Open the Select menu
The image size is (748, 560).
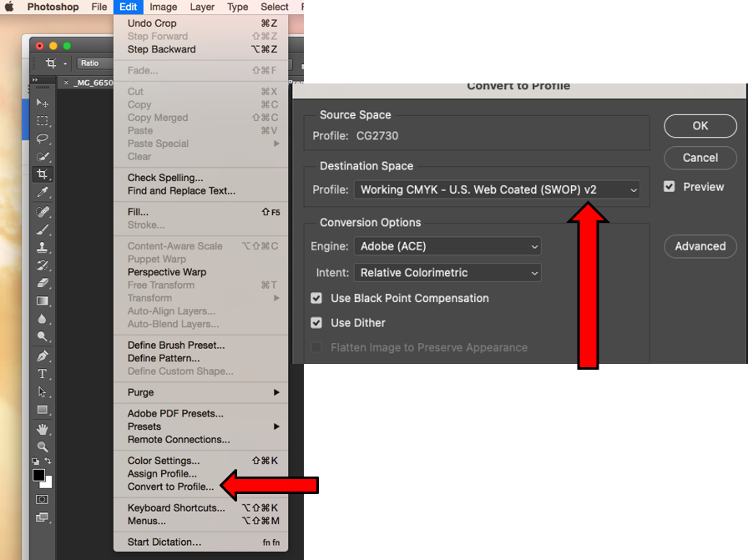[x=275, y=7]
